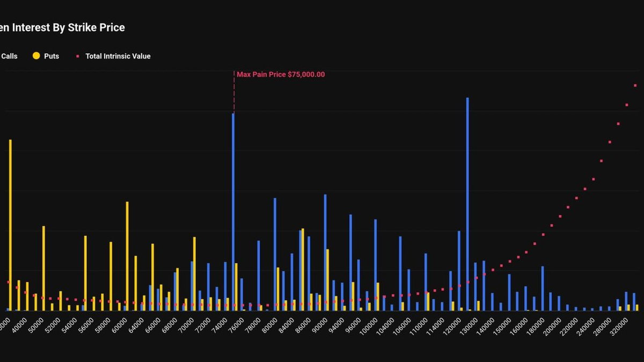Toggle the Calls series legend label

pyautogui.click(x=9, y=56)
